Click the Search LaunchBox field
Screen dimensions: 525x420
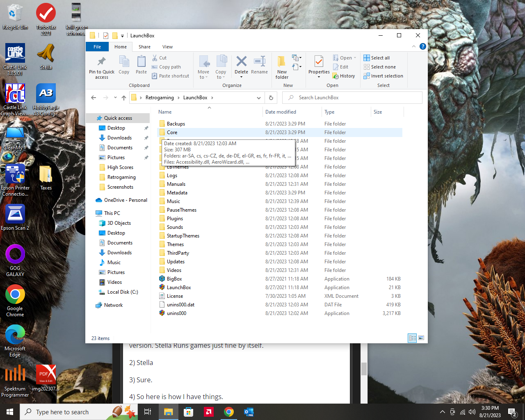pos(352,98)
